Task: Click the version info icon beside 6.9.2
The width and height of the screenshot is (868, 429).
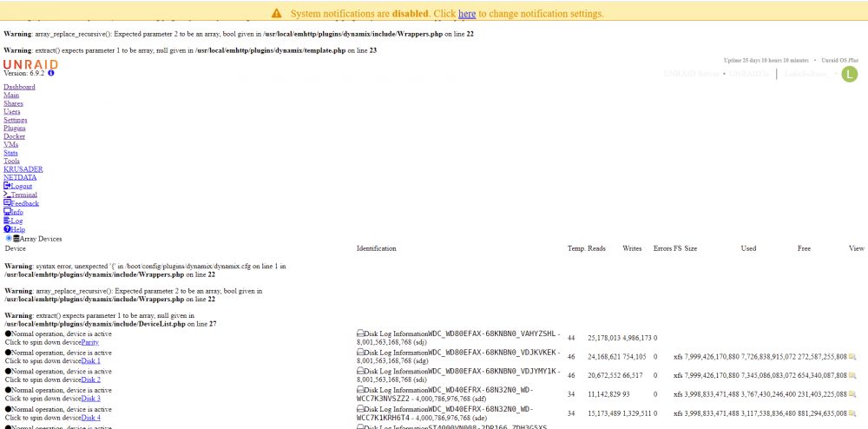Action: (51, 73)
